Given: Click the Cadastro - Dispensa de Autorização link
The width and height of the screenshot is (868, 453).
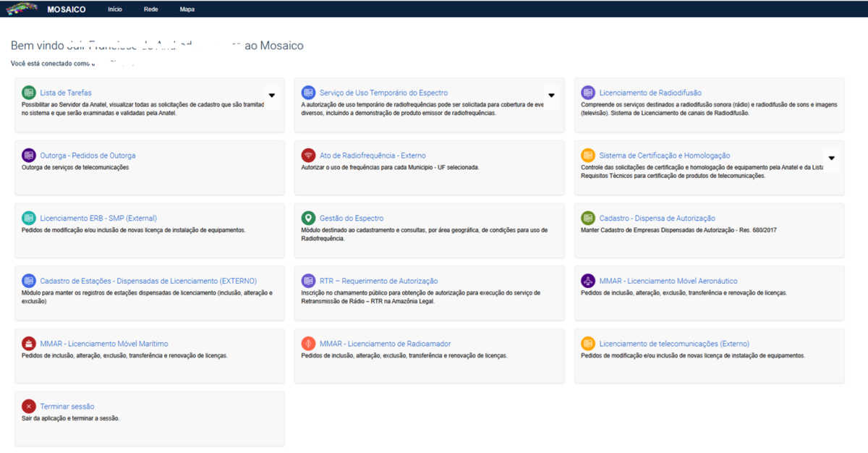Looking at the screenshot, I should click(x=657, y=218).
